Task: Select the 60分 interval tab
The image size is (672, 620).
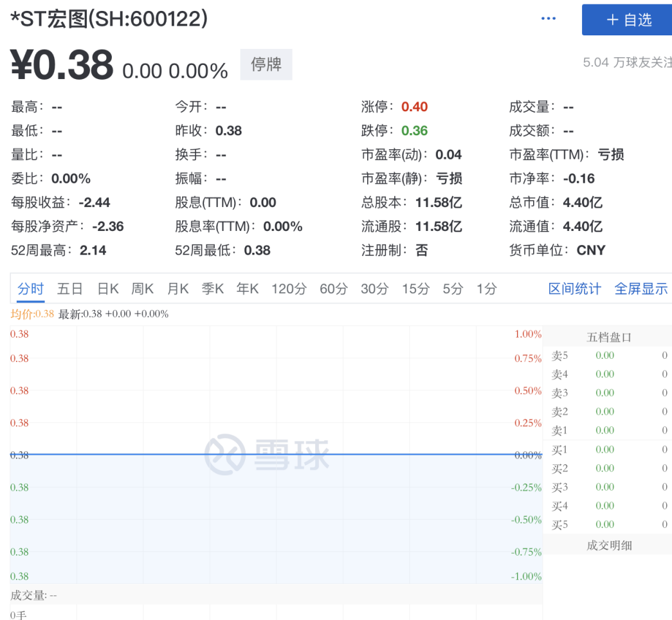Action: pos(334,289)
